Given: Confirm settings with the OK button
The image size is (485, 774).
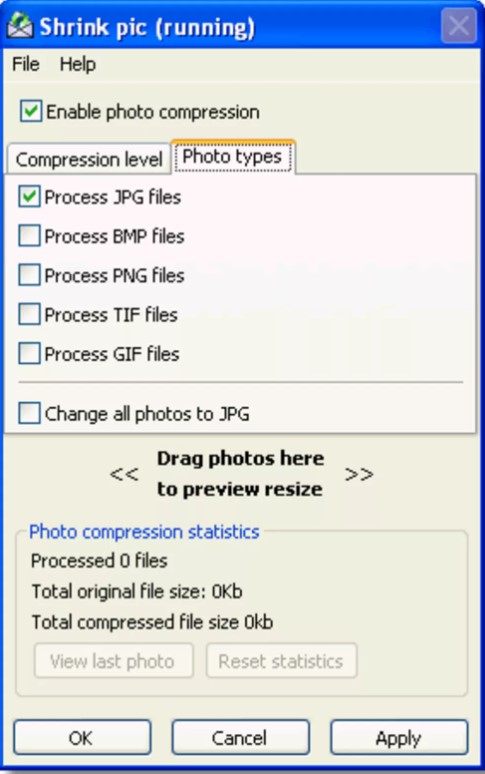Looking at the screenshot, I should pyautogui.click(x=82, y=737).
